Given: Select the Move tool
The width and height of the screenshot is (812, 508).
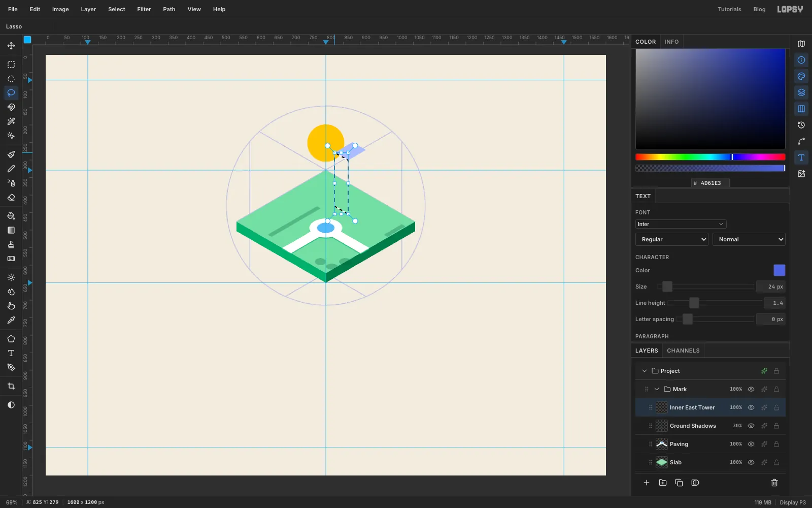Looking at the screenshot, I should pos(11,46).
